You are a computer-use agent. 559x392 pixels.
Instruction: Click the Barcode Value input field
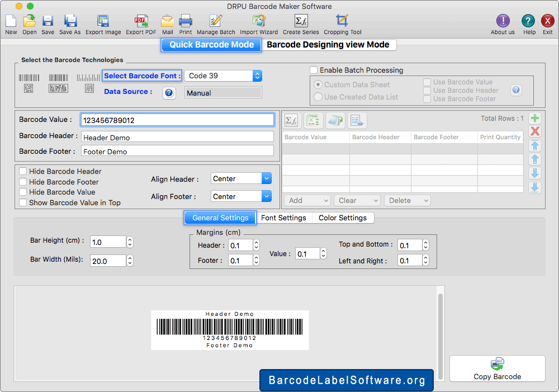click(177, 120)
